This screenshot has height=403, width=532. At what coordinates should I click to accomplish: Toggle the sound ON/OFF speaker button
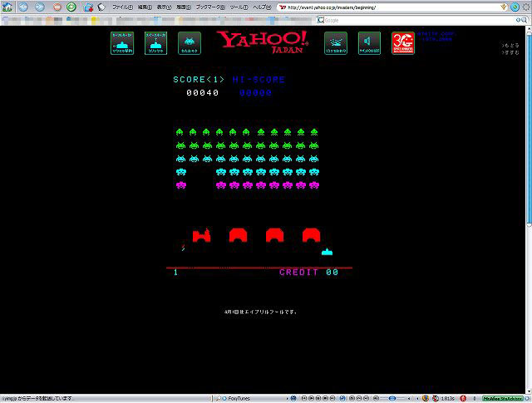pos(369,43)
